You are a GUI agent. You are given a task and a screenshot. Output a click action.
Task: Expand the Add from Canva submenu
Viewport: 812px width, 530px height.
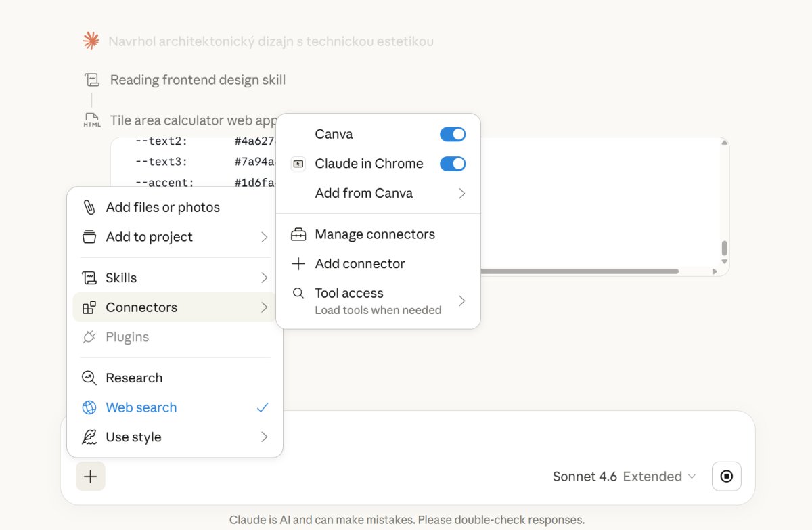pyautogui.click(x=461, y=194)
